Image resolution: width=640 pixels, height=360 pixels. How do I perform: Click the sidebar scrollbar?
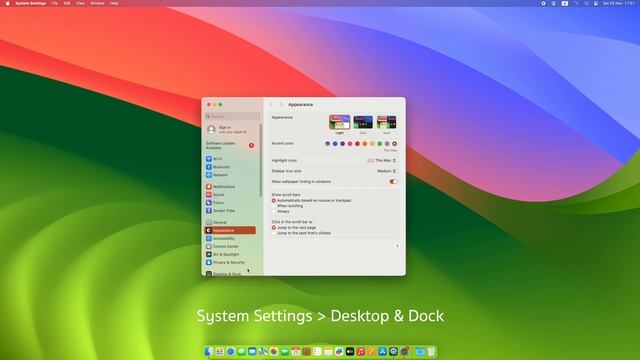pyautogui.click(x=260, y=160)
